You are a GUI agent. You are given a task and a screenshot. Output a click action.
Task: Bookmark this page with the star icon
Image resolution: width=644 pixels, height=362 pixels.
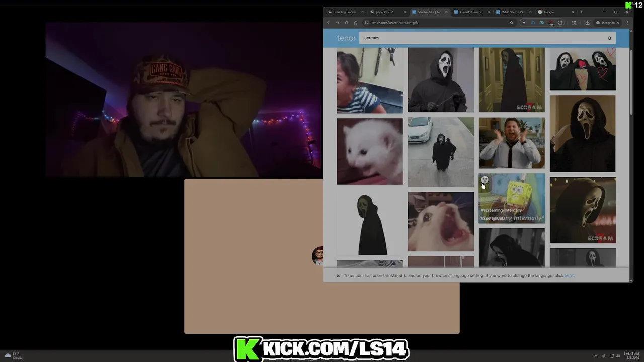512,23
